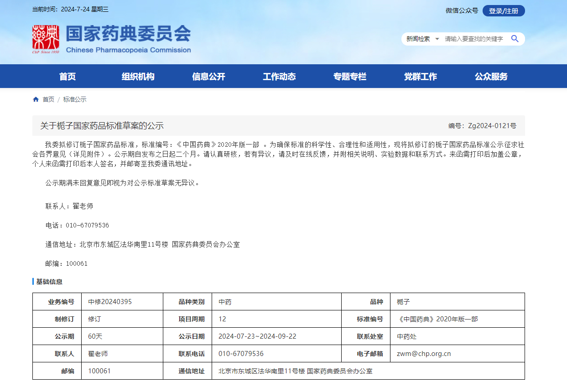This screenshot has width=567, height=392.
Task: Click the 登录/注册 button
Action: click(x=503, y=11)
